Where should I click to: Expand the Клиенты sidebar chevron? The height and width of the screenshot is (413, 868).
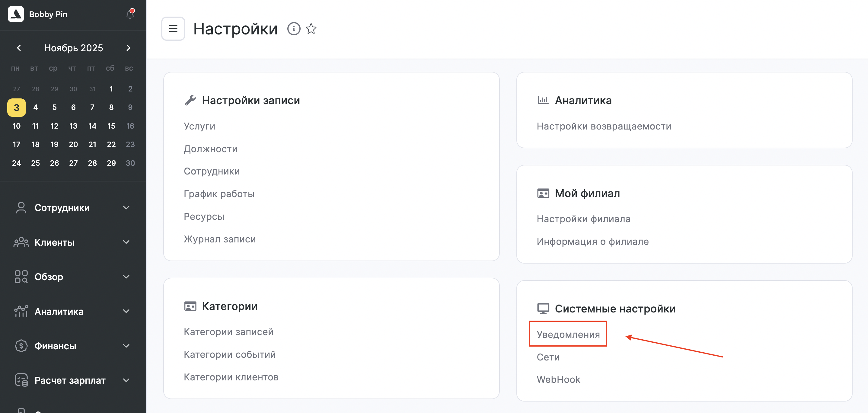[126, 242]
